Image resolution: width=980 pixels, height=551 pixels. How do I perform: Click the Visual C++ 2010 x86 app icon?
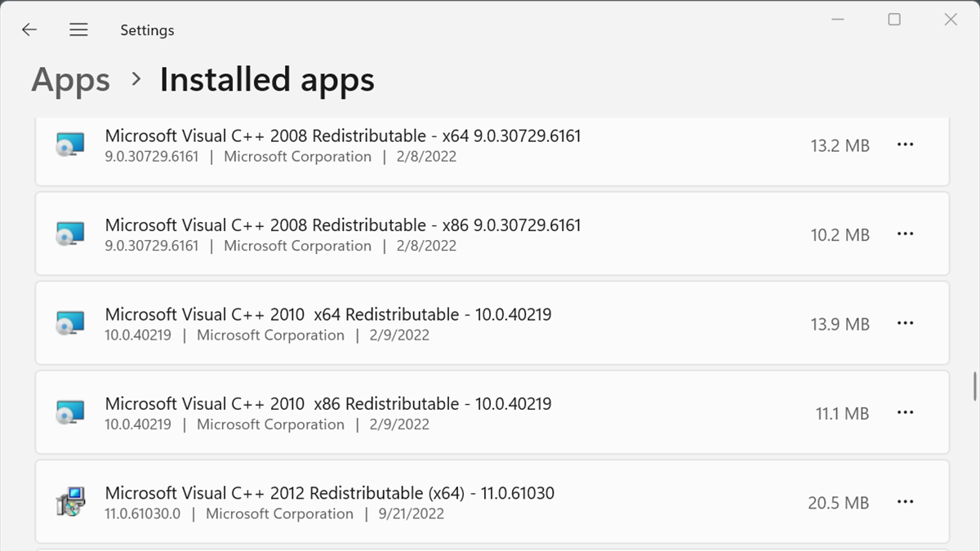tap(70, 413)
